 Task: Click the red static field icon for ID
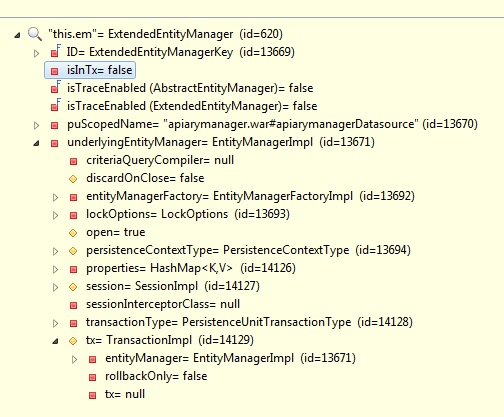(55, 52)
